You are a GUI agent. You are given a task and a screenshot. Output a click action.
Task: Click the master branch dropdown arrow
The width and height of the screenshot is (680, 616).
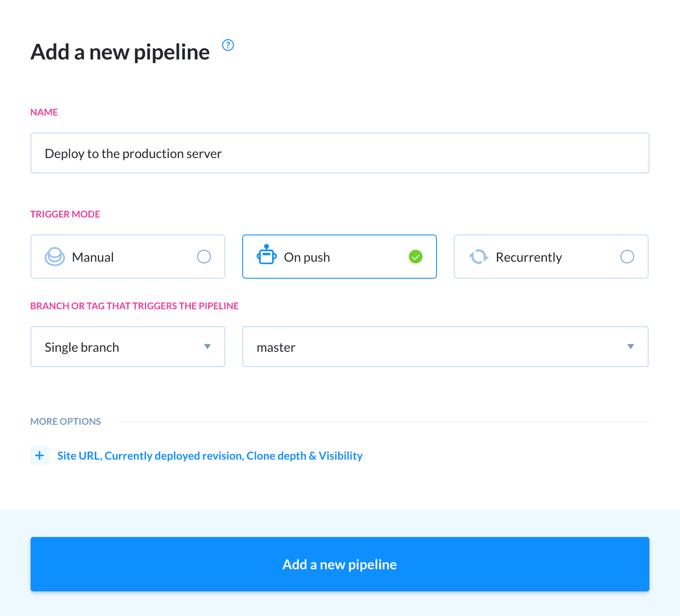[631, 347]
